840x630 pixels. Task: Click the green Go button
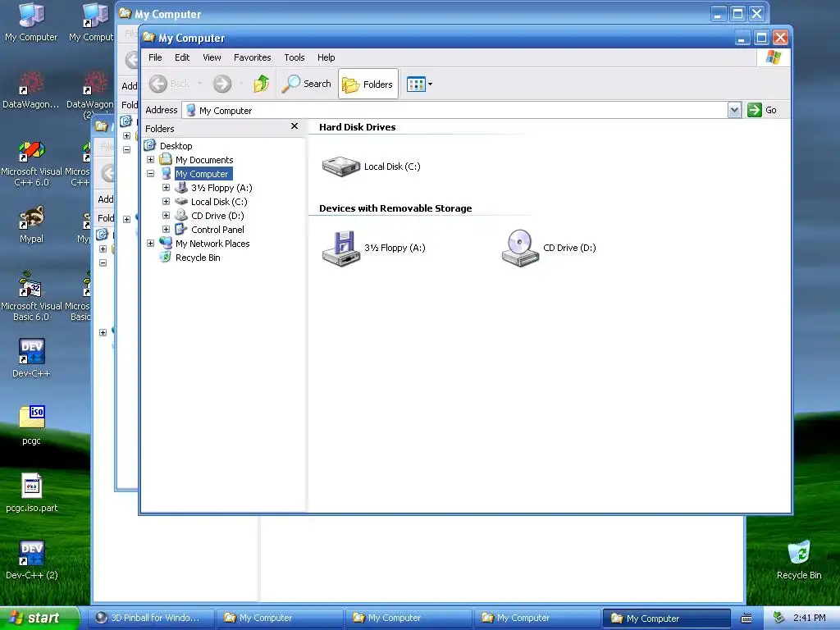763,110
